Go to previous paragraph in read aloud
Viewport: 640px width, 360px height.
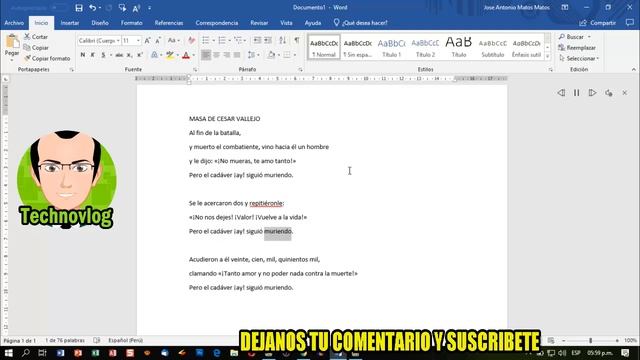tap(561, 93)
